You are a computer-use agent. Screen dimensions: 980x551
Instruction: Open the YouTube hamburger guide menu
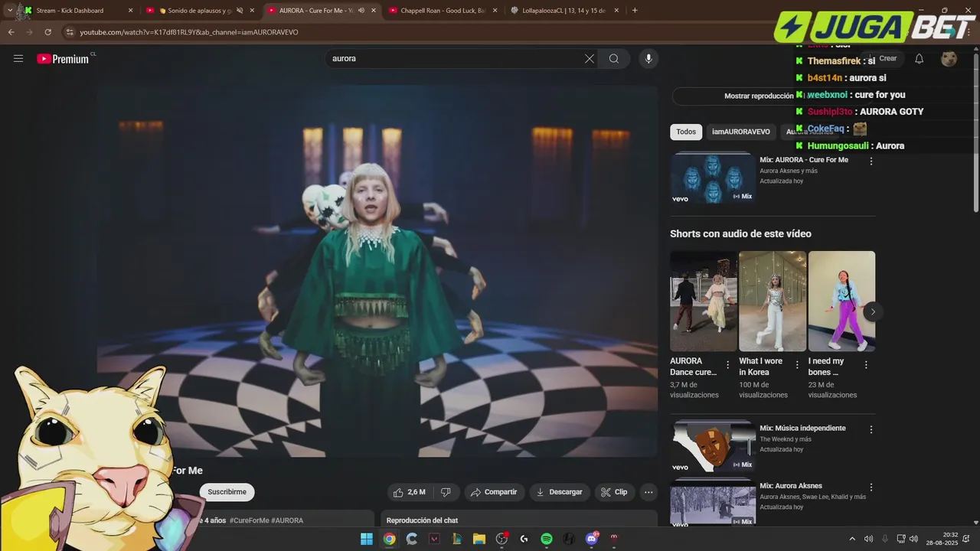pos(18,58)
